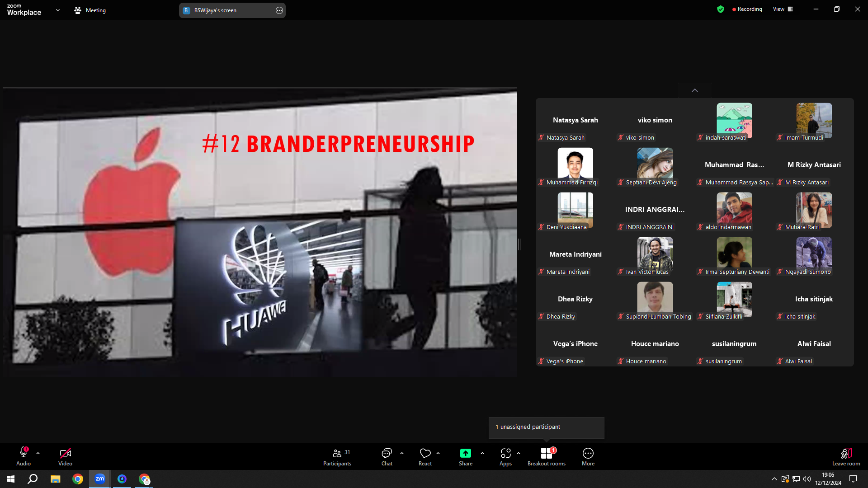This screenshot has width=868, height=488.
Task: Show hidden system tray icons
Action: (x=774, y=479)
